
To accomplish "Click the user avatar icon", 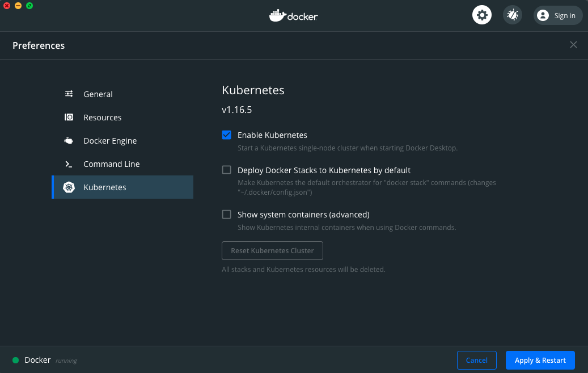I will point(543,15).
